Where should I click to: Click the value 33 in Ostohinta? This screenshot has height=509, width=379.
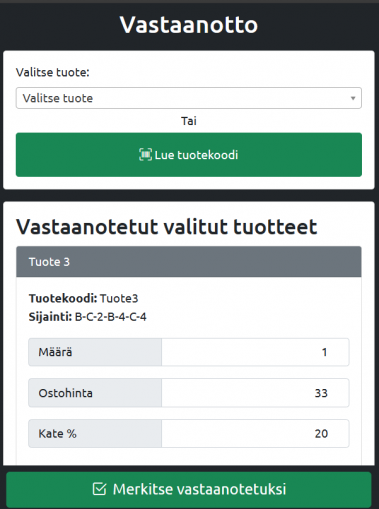(x=321, y=393)
